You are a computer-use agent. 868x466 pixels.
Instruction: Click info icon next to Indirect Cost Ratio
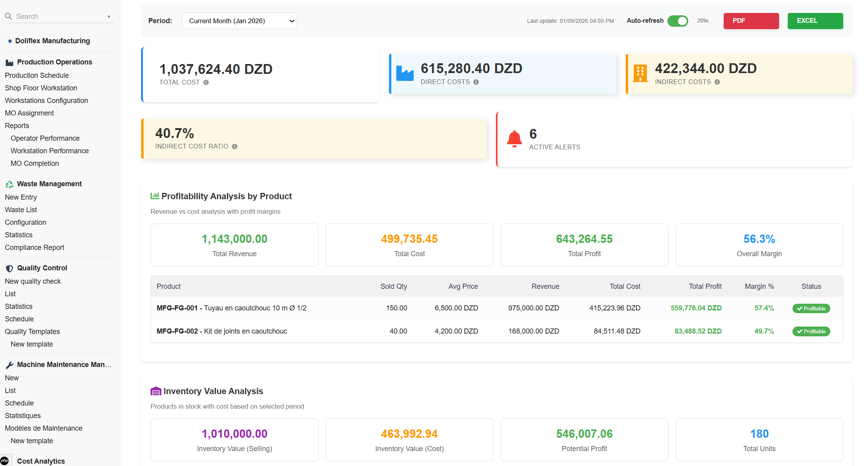[234, 147]
